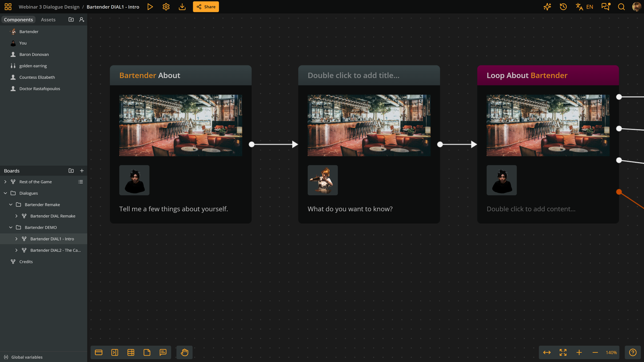Viewport: 644px width, 362px height.
Task: Switch to the Components tab
Action: [x=18, y=20]
